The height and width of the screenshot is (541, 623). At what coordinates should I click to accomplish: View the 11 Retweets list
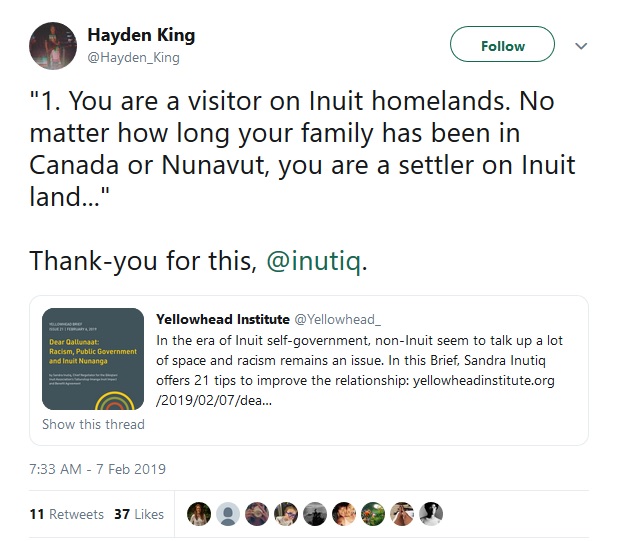[x=66, y=514]
